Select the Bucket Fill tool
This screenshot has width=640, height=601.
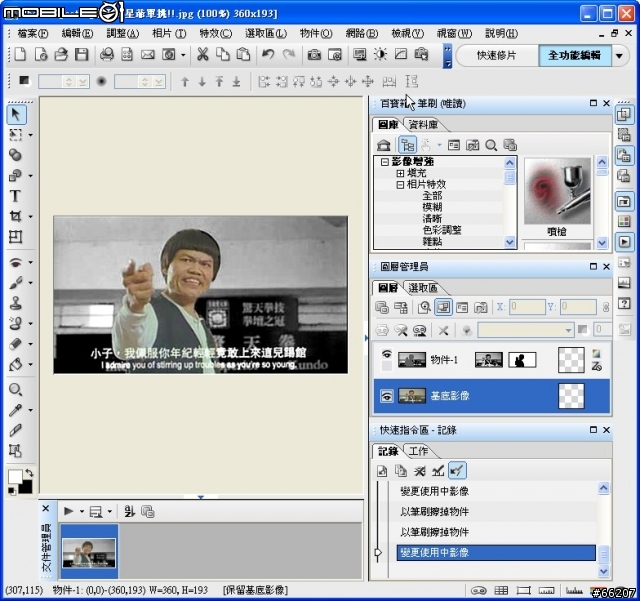click(15, 364)
